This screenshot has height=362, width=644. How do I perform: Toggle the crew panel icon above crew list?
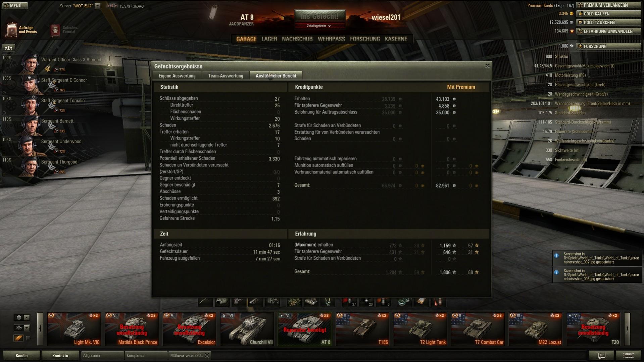pos(8,48)
